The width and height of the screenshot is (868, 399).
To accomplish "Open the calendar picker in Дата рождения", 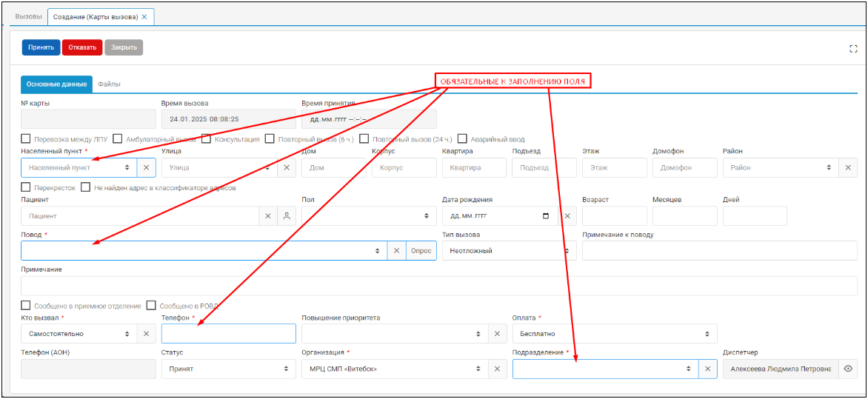I will [546, 216].
